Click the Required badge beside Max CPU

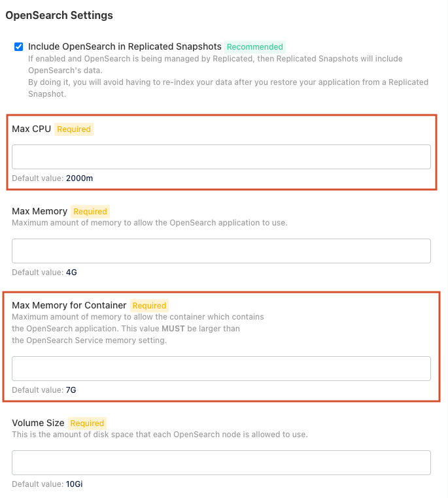click(x=74, y=129)
